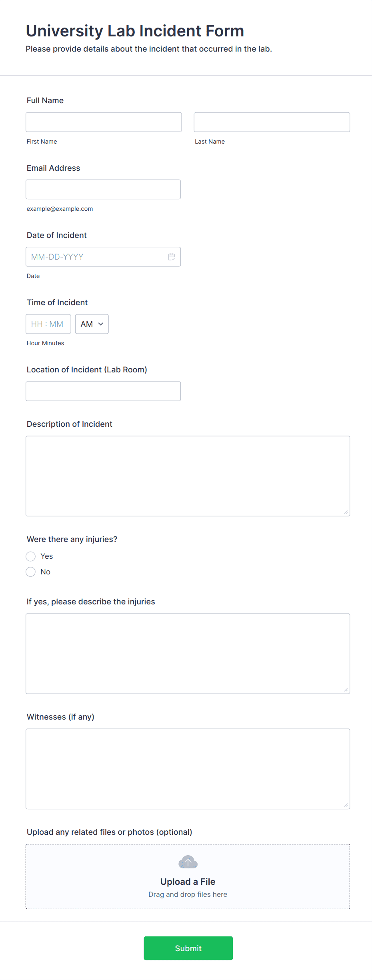Click Witnesses textarea resize handle
This screenshot has width=372, height=980.
pyautogui.click(x=346, y=805)
